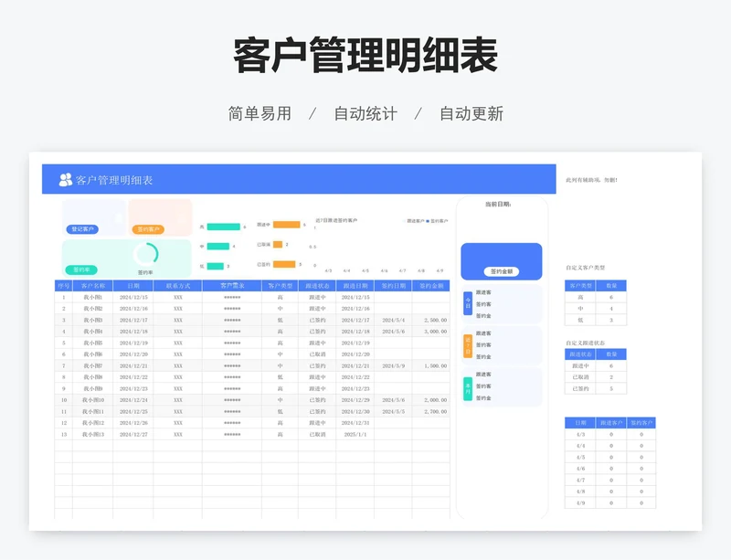Select the orange 近7日 side tab

point(468,345)
